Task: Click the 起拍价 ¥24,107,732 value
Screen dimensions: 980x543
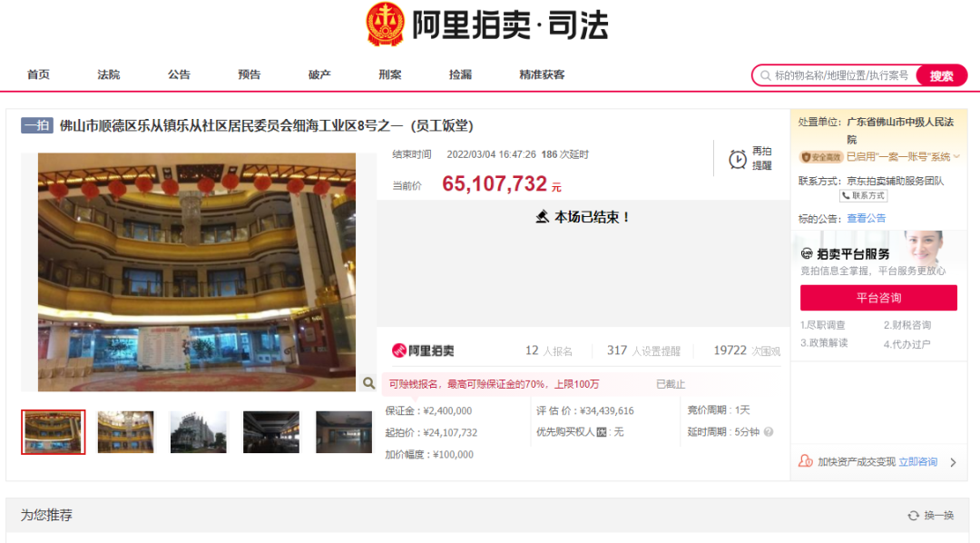Action: point(450,433)
